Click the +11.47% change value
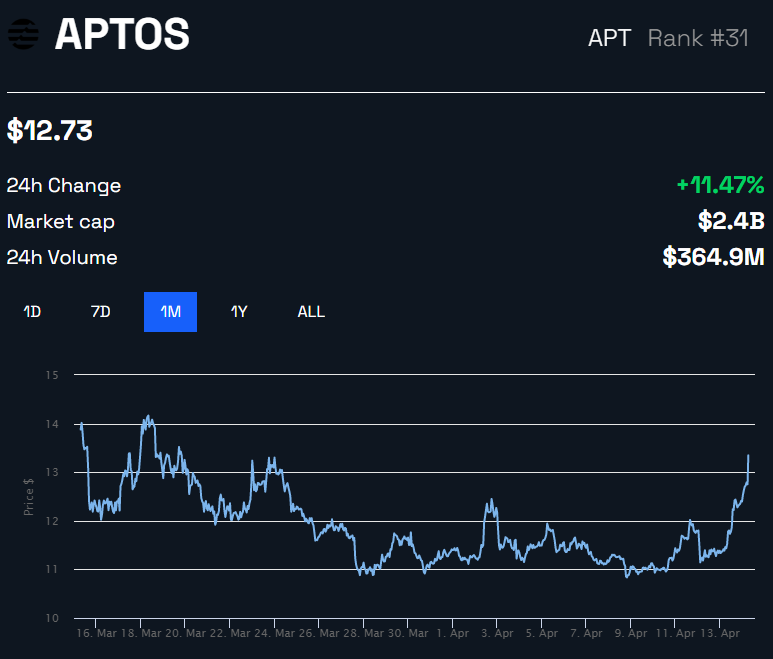The width and height of the screenshot is (773, 659). click(720, 185)
